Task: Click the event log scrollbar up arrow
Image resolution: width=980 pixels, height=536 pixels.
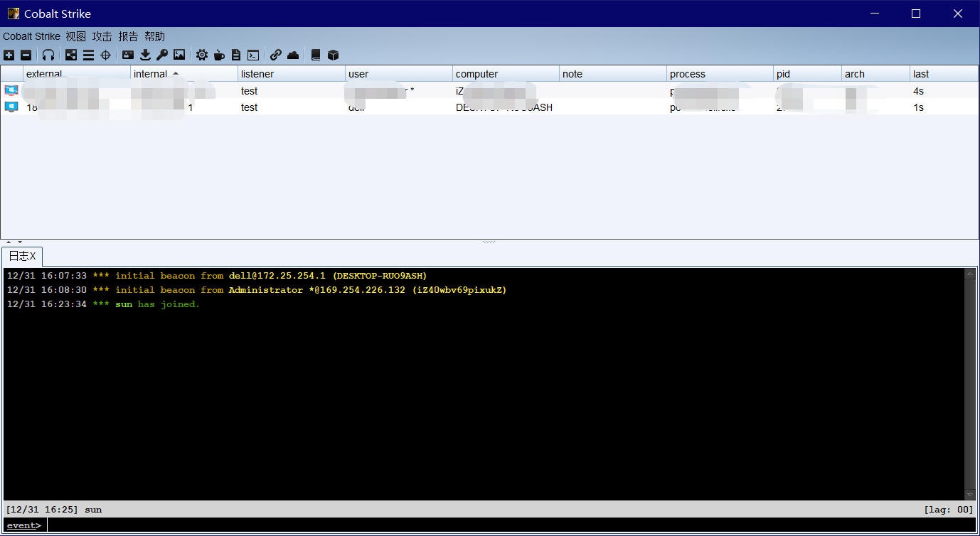Action: pyautogui.click(x=970, y=274)
